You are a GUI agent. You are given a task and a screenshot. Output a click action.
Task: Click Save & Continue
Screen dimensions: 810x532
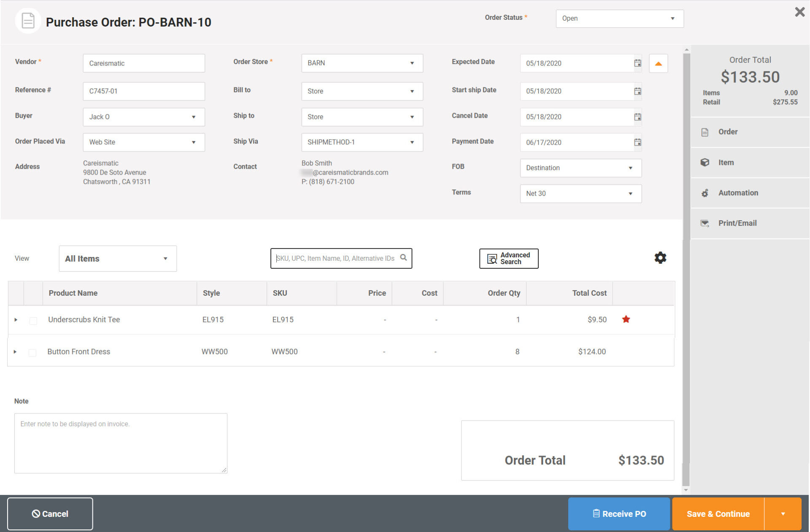coord(718,514)
